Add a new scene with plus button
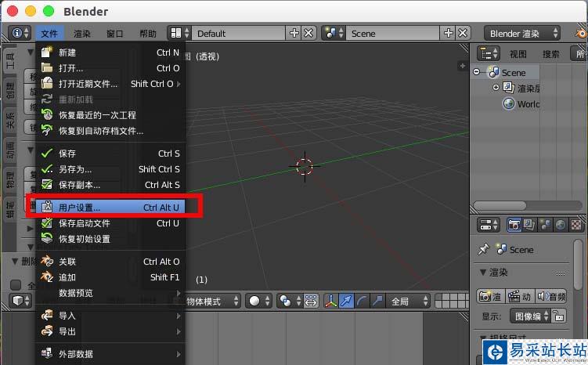 click(448, 33)
